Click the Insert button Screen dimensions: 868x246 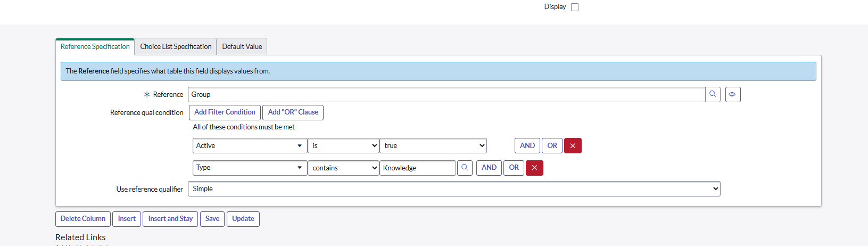127,219
